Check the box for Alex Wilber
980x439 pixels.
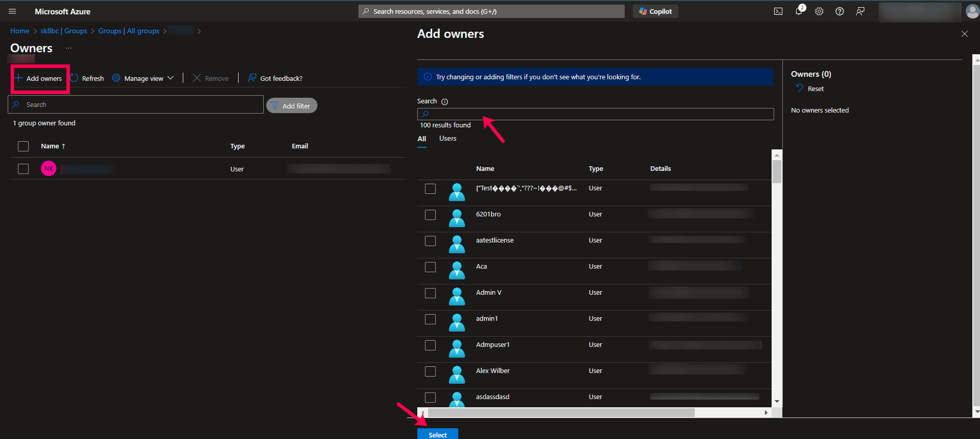pos(430,371)
